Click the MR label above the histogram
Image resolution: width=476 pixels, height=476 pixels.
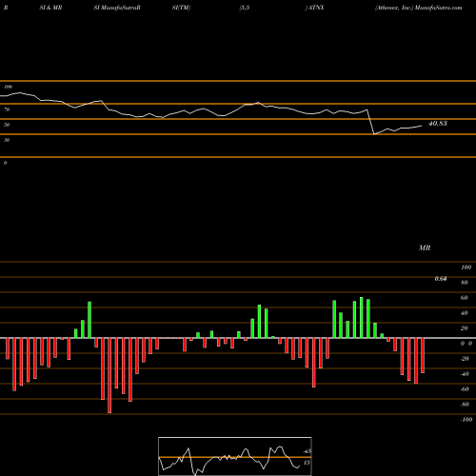(x=425, y=248)
